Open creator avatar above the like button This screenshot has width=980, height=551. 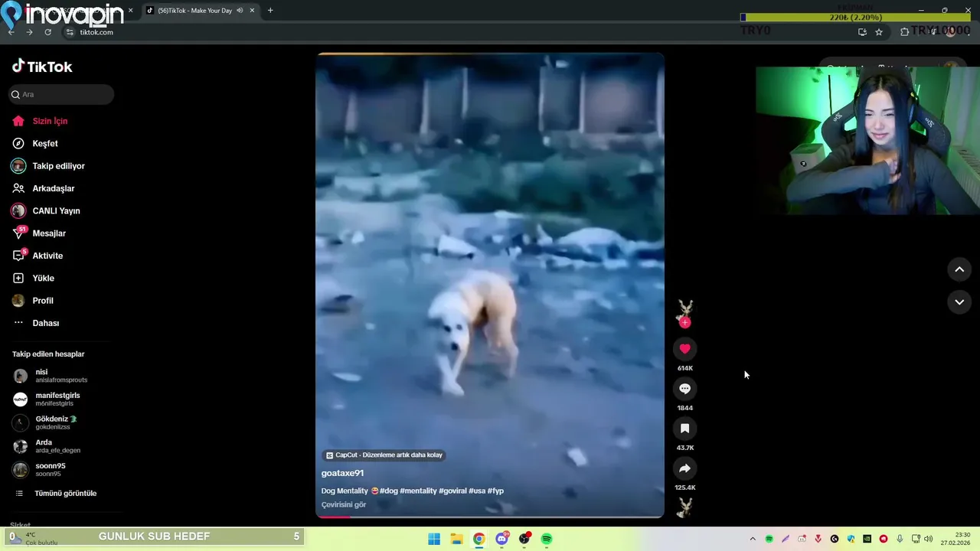[x=684, y=308]
